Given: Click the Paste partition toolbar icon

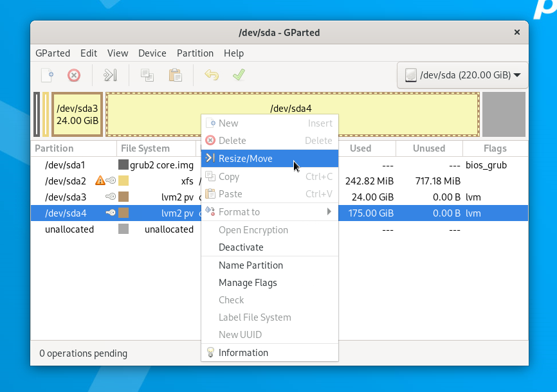Looking at the screenshot, I should pos(175,75).
